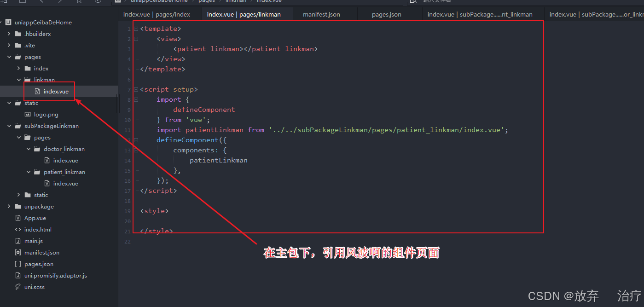This screenshot has width=644, height=307.
Task: Click the manifest.json gear file icon
Action: (x=18, y=252)
